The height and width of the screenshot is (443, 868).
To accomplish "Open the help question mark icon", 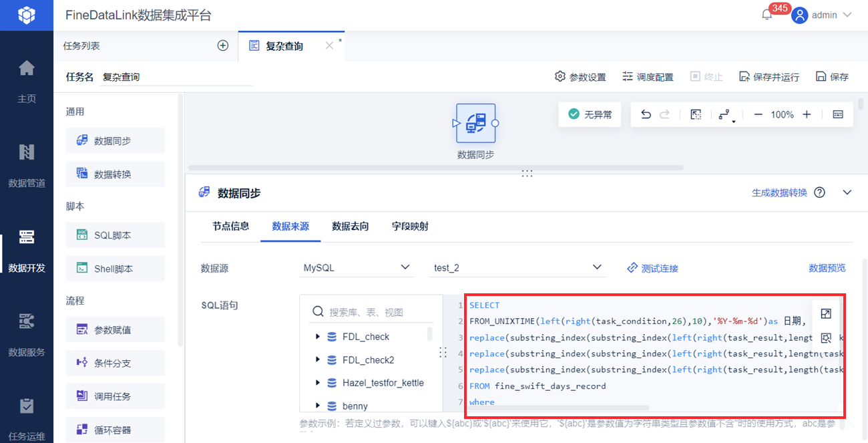I will coord(819,192).
